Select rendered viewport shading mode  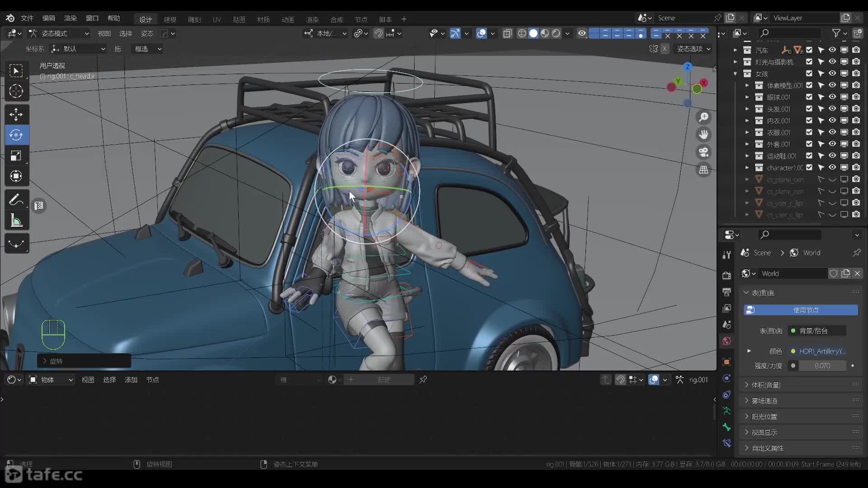[556, 33]
